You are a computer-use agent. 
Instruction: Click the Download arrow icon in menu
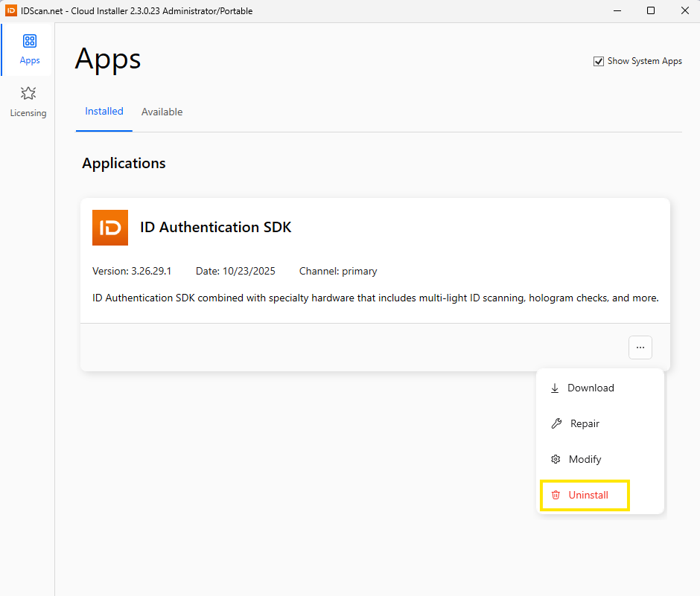coord(555,388)
